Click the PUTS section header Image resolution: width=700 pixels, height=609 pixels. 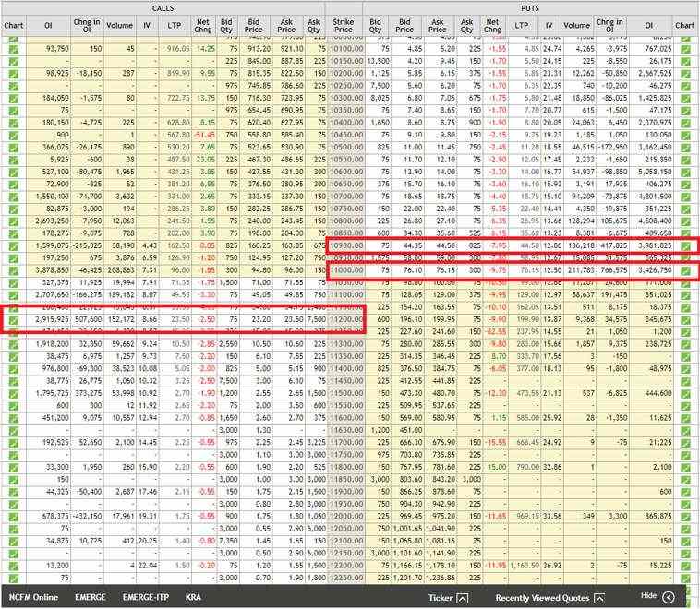(529, 8)
